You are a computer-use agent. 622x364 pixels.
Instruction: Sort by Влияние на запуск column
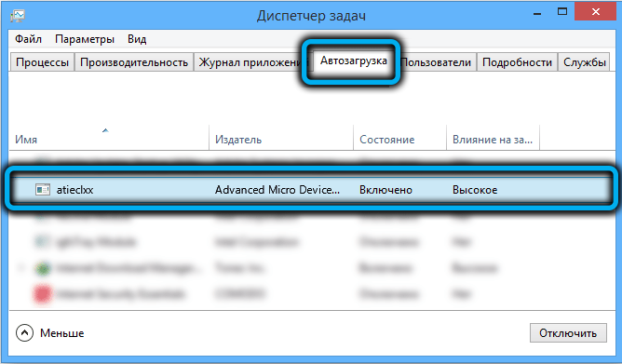click(x=493, y=138)
